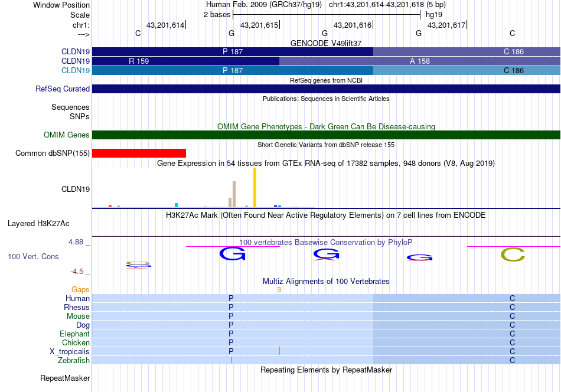The height and width of the screenshot is (392, 561).
Task: Click the large blue G PhyloP logo letter
Action: [233, 254]
